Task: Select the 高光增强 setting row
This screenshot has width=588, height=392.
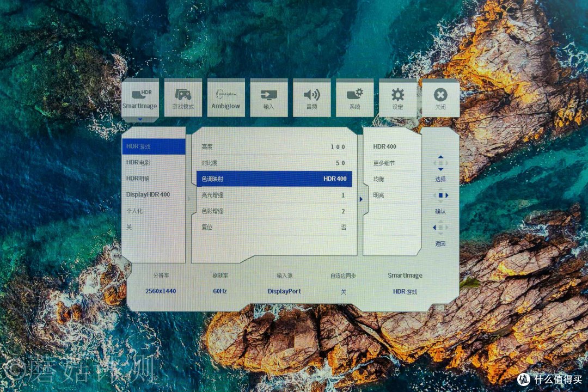Action: click(x=274, y=195)
